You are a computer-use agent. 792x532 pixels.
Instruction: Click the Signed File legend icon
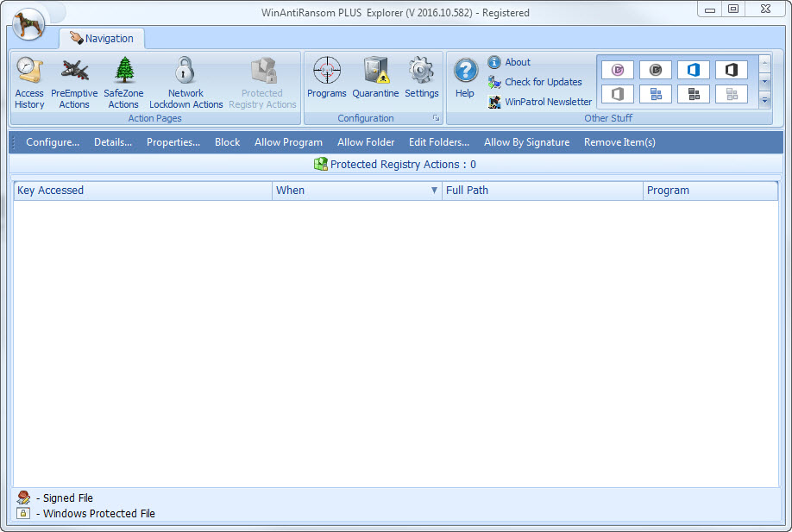[23, 498]
